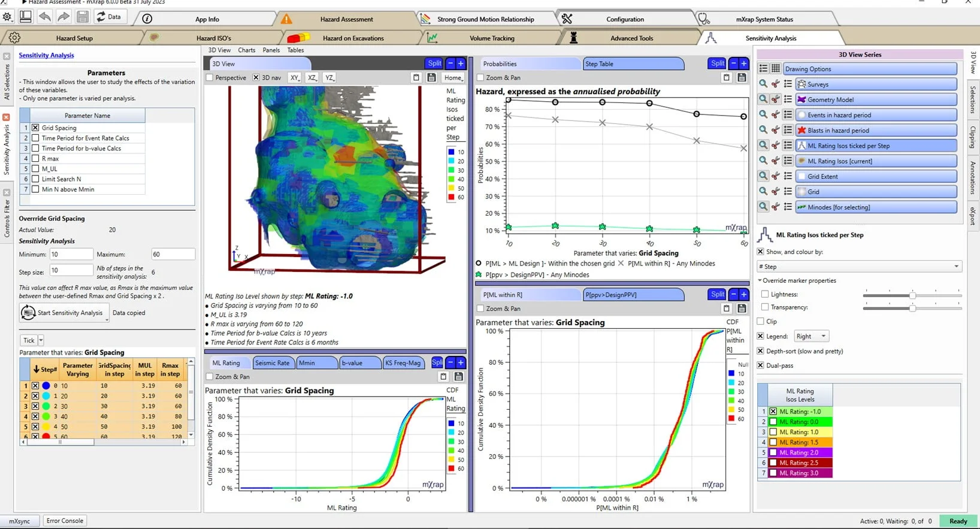Screen dimensions: 980x529
Task: Click the Maximum value input field
Action: pos(173,255)
